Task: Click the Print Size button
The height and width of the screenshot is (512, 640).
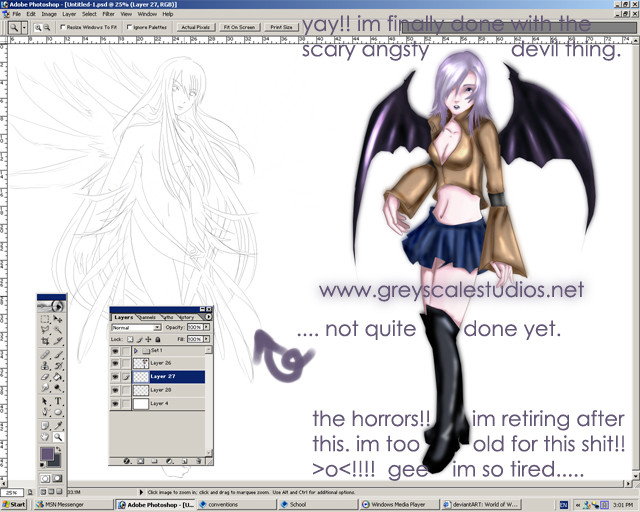Action: coord(282,27)
